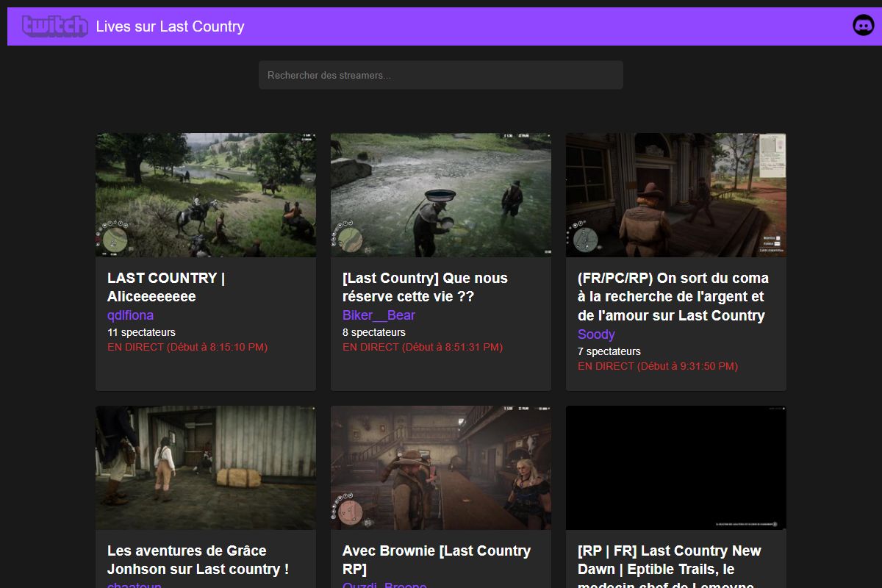Image resolution: width=882 pixels, height=588 pixels.
Task: Click the Twitch logo in the header
Action: [x=55, y=26]
